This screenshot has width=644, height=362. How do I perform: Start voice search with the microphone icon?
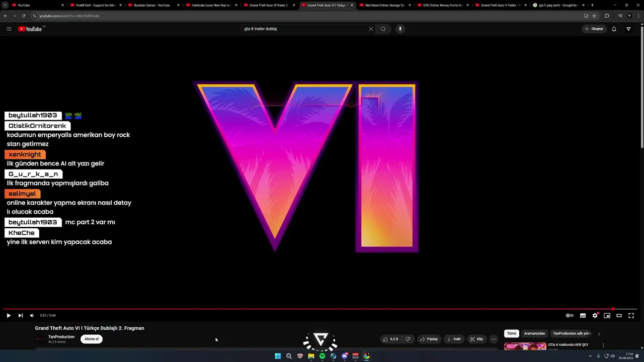pyautogui.click(x=400, y=29)
